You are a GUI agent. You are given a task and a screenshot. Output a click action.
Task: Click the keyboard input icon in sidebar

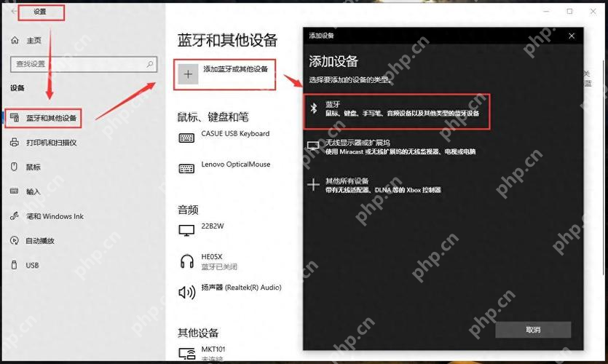pos(15,191)
